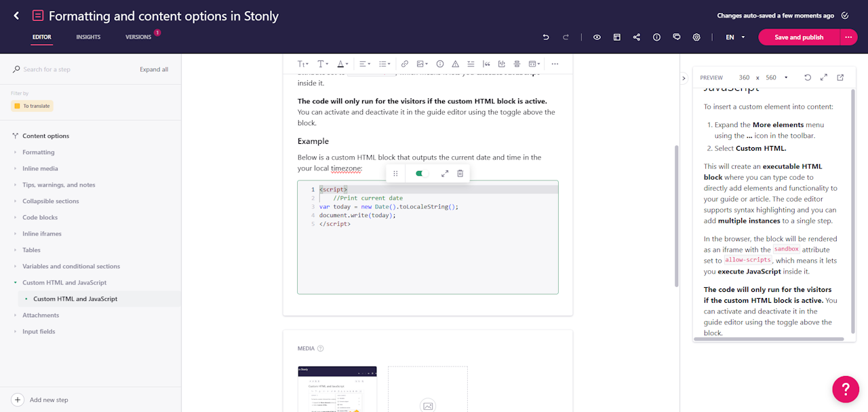Open the EN language dropdown
868x412 pixels.
point(735,37)
